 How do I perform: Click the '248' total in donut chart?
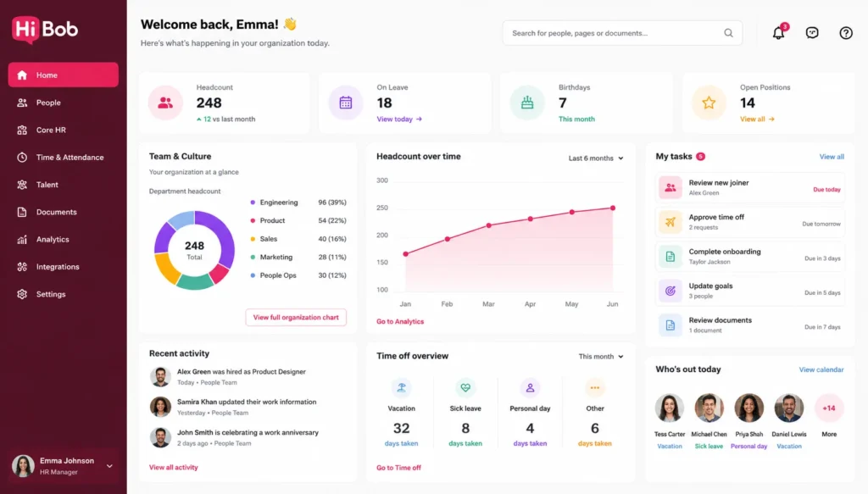pyautogui.click(x=194, y=246)
